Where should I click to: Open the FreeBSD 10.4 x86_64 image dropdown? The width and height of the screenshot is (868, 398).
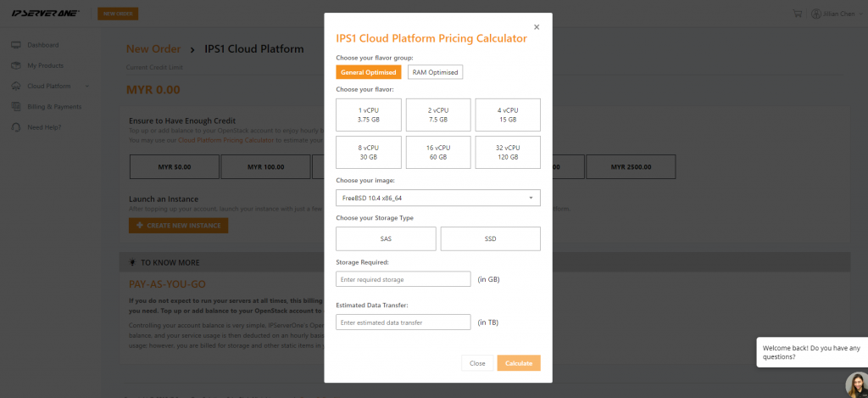point(438,198)
